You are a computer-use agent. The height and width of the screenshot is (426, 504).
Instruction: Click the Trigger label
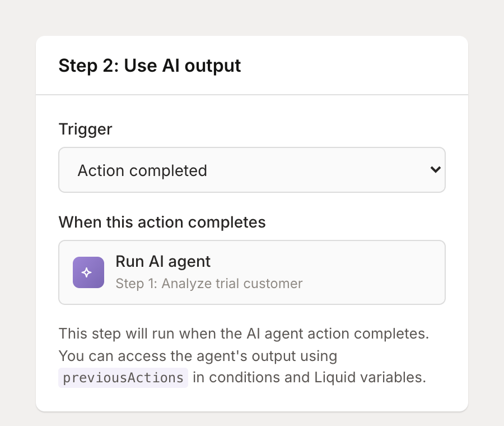85,129
